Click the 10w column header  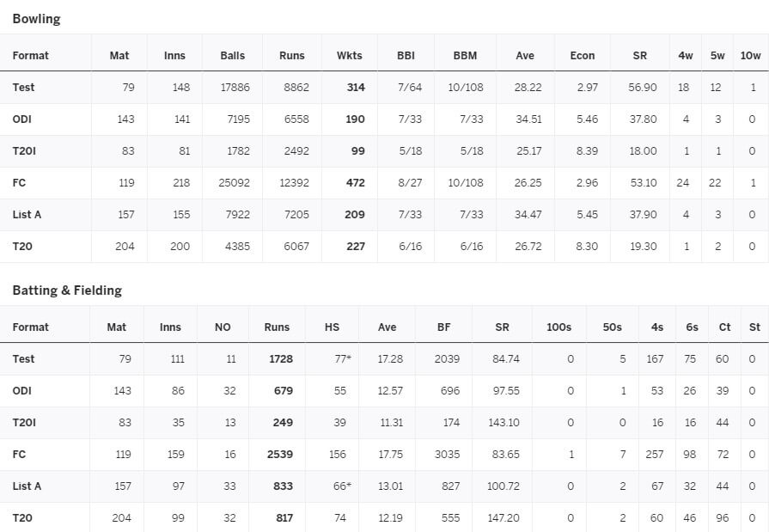[750, 55]
